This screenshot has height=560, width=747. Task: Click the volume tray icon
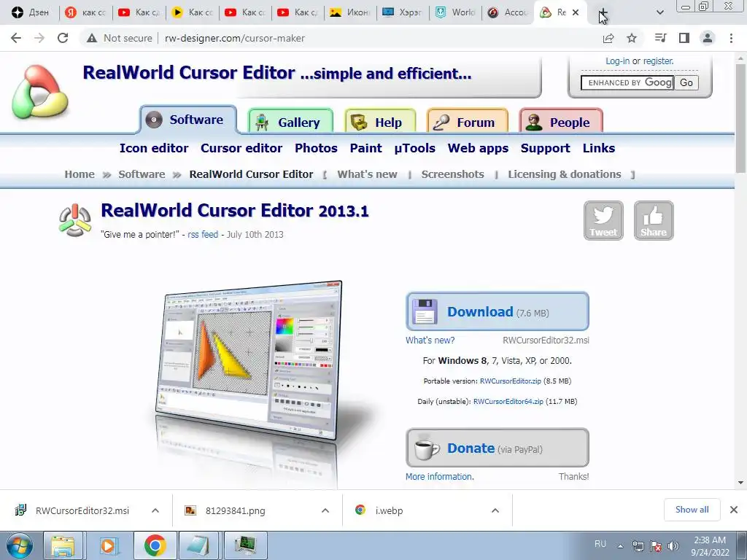pyautogui.click(x=673, y=545)
